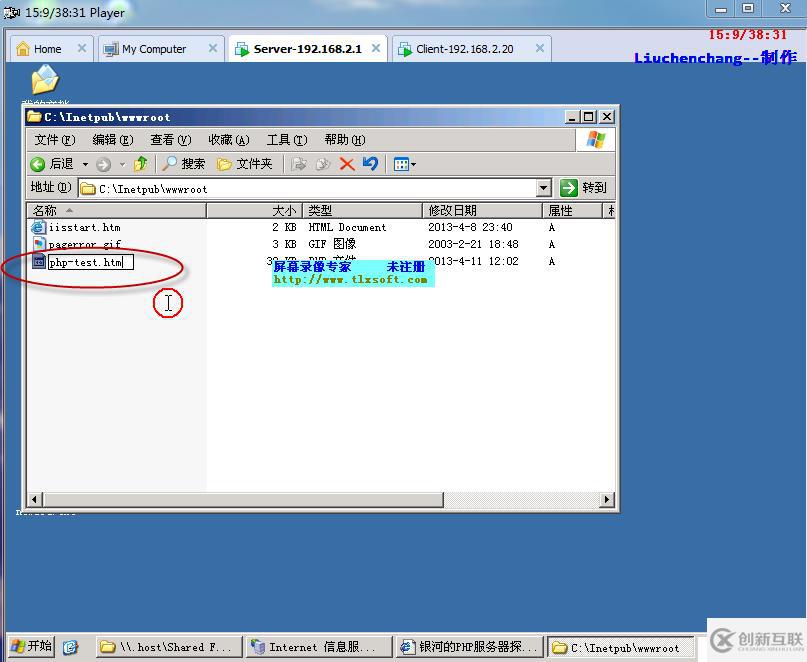Sort by the 修改日期 column header
This screenshot has width=807, height=662.
pos(482,211)
